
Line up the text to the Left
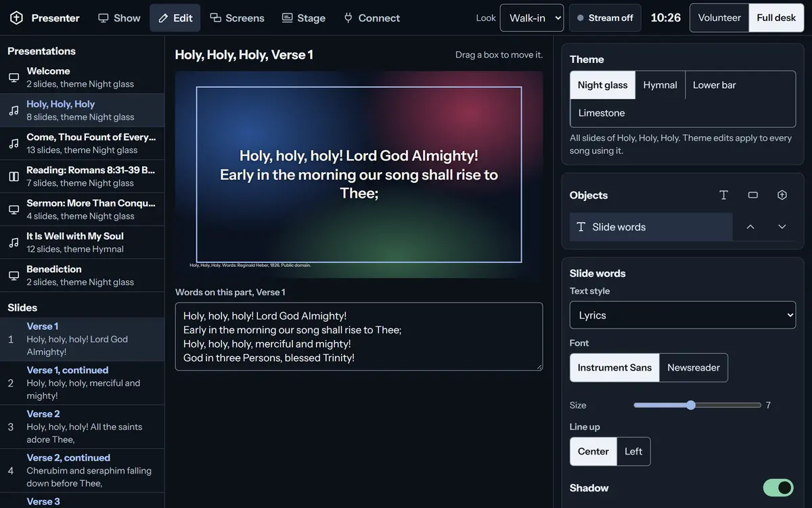[x=633, y=452]
